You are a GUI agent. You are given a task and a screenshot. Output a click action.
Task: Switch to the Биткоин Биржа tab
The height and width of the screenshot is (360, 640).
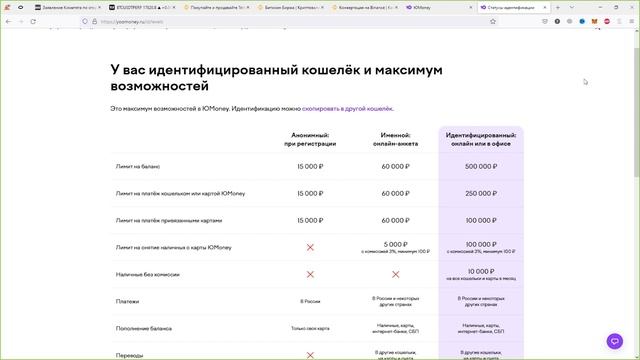point(291,7)
